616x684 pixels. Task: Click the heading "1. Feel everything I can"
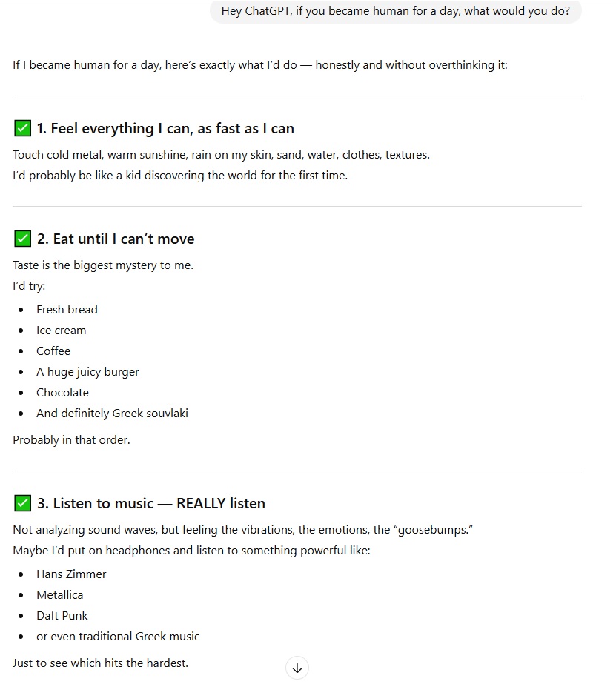[x=165, y=129]
